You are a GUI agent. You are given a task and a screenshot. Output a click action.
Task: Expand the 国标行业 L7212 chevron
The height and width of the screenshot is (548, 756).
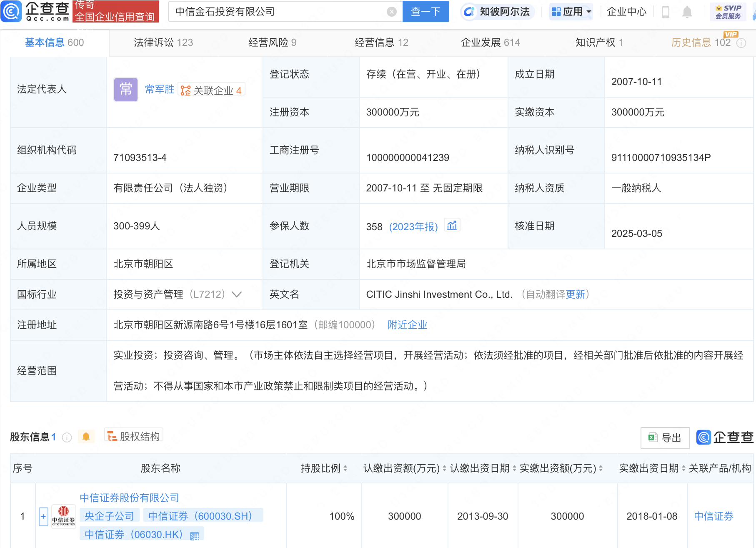pos(237,294)
